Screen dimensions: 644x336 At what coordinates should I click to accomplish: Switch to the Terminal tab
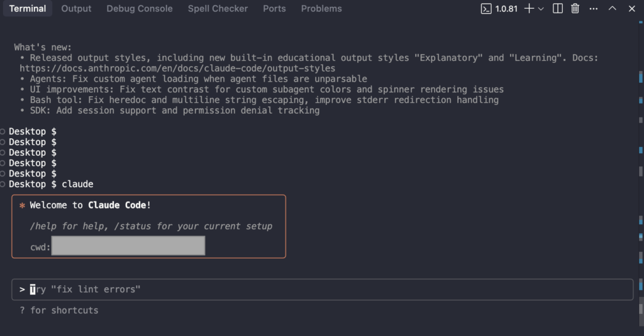point(28,9)
